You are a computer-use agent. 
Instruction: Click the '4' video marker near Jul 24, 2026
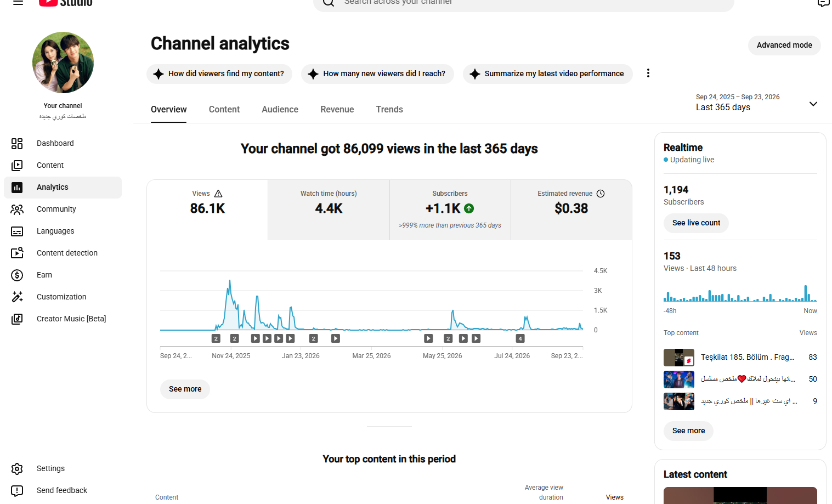pyautogui.click(x=520, y=338)
